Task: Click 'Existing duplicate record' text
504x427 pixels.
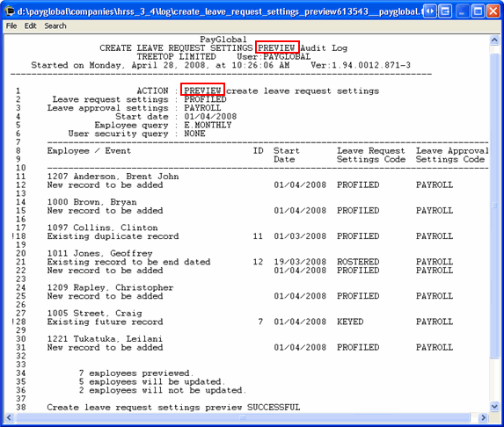Action: 113,236
